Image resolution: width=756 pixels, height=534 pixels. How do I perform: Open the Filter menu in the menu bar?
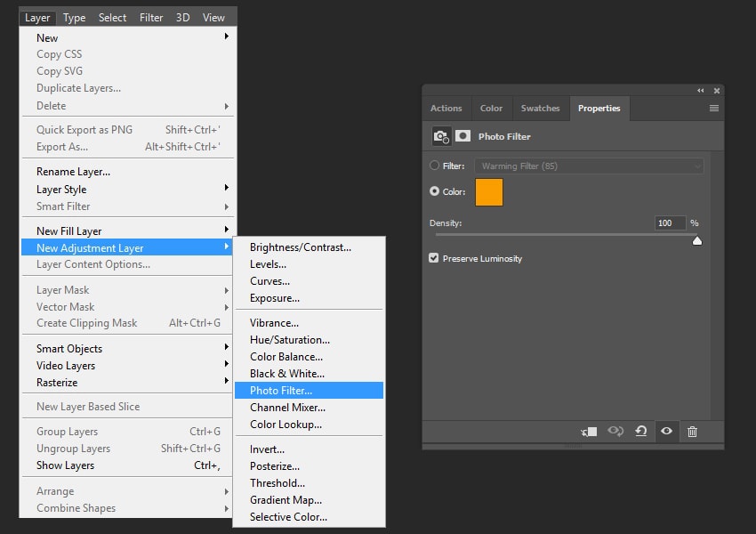click(x=151, y=17)
